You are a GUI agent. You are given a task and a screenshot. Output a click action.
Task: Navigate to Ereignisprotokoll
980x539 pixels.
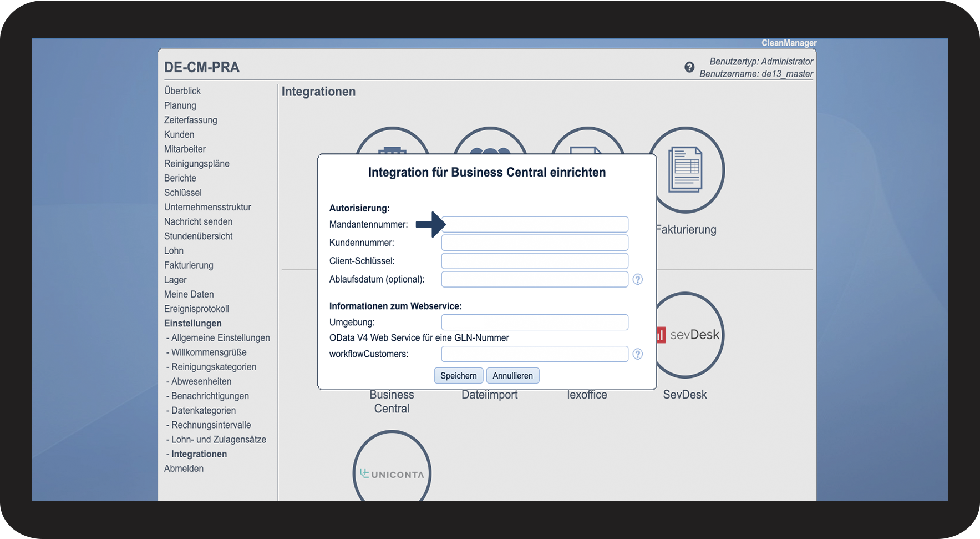[196, 309]
